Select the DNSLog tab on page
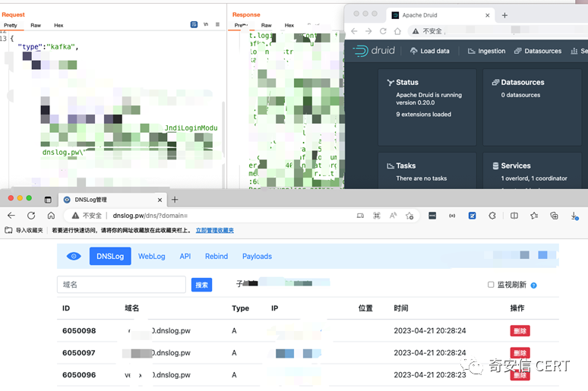This screenshot has width=588, height=391. click(110, 256)
